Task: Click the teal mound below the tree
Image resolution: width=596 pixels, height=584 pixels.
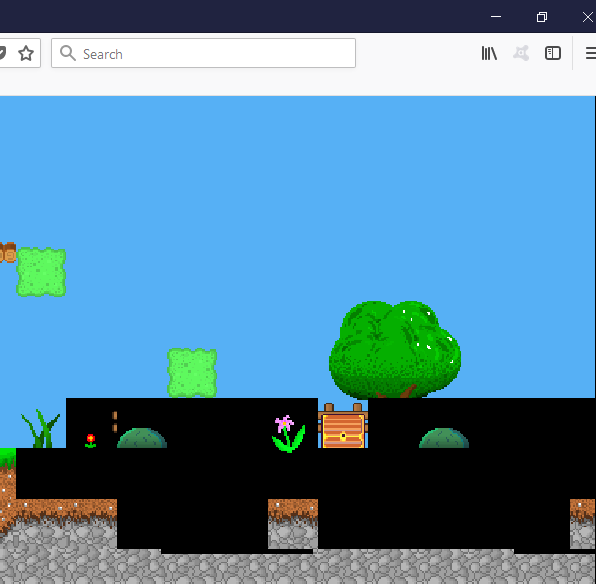Action: (444, 438)
